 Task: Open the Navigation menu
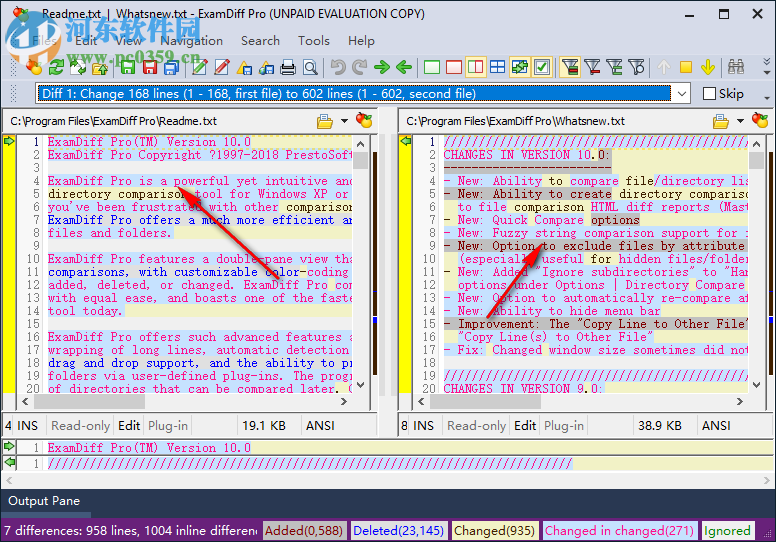tap(192, 41)
